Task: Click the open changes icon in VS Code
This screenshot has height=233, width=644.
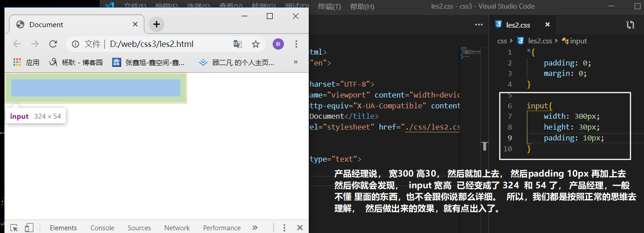Action: 630,25
